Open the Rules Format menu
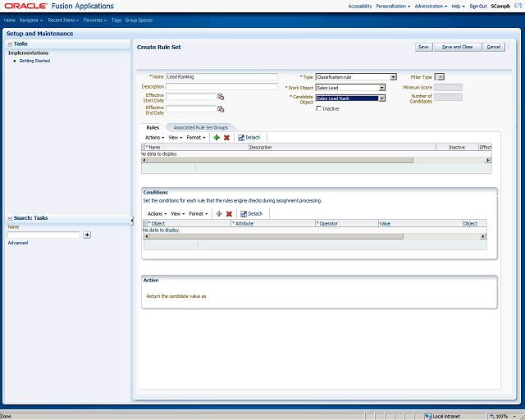The height and width of the screenshot is (420, 525). point(196,138)
